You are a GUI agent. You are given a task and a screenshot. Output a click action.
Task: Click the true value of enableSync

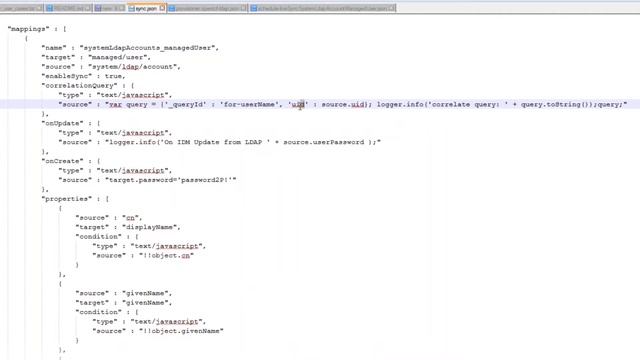[113, 76]
